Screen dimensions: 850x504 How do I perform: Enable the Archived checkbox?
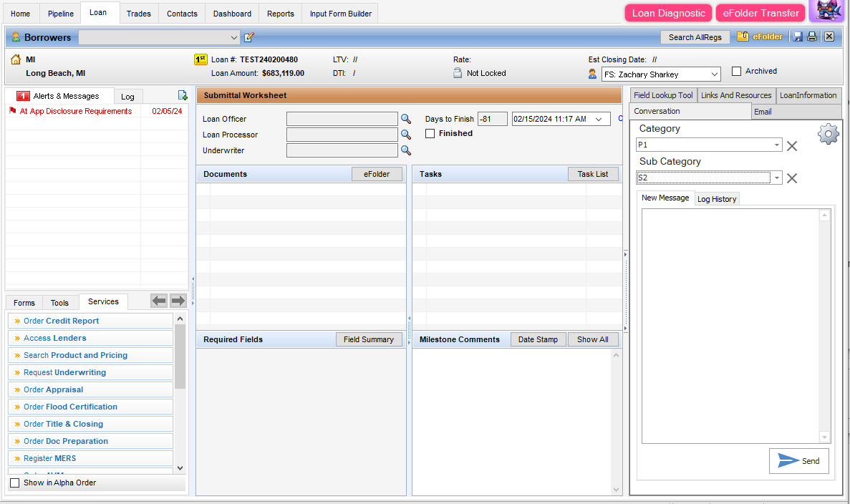coord(736,72)
